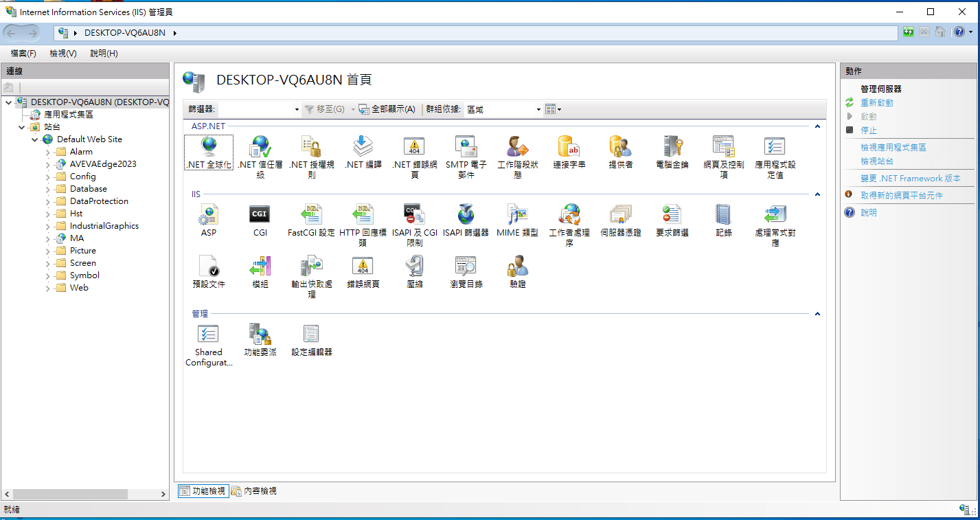
Task: Open the ASP feature icon
Action: click(209, 221)
